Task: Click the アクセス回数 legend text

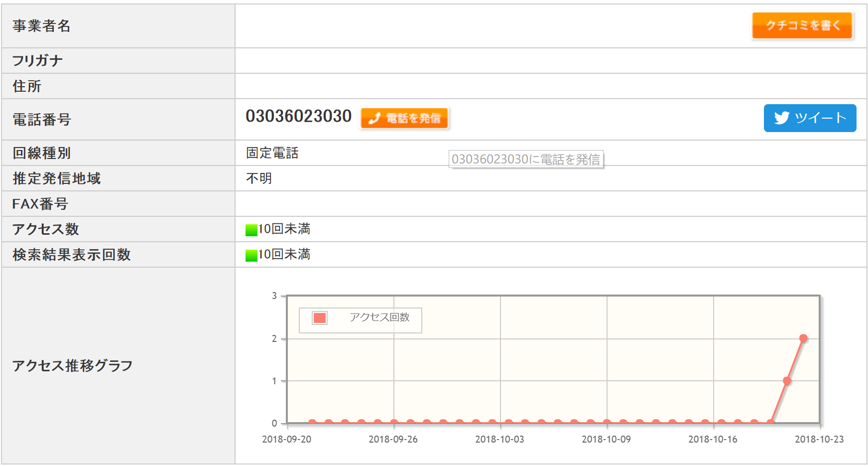Action: tap(379, 317)
